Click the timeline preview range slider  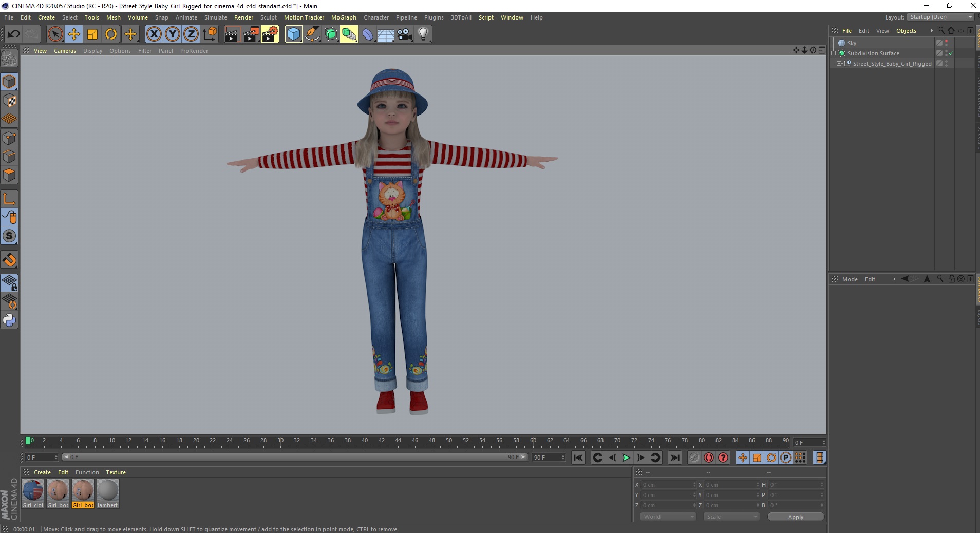295,457
